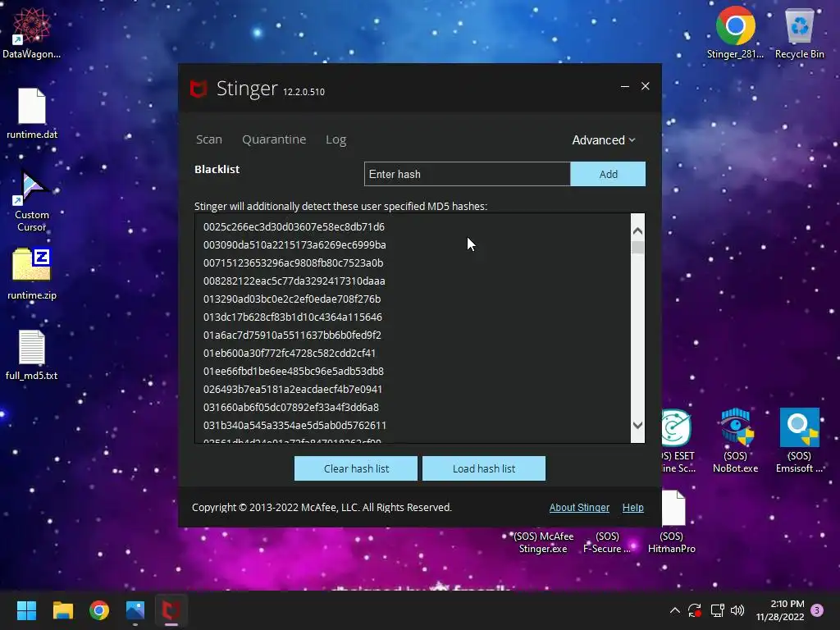
Task: Launch Chrome from the taskbar
Action: click(99, 610)
